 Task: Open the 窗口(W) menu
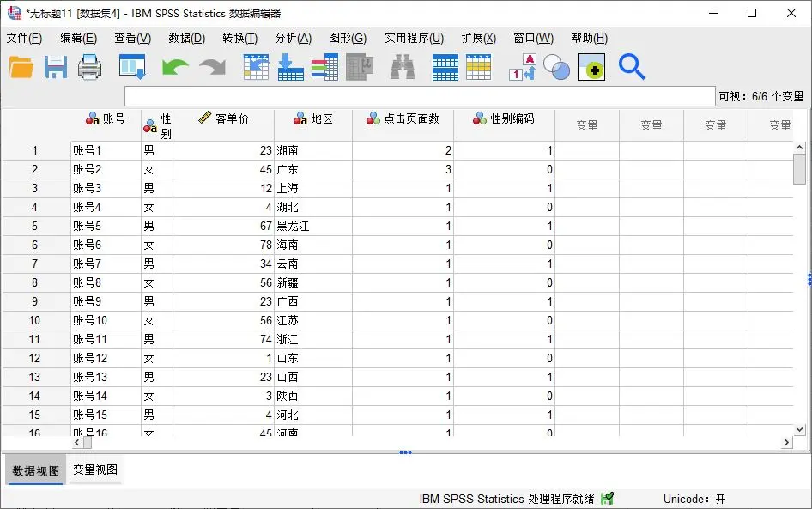[x=533, y=39]
